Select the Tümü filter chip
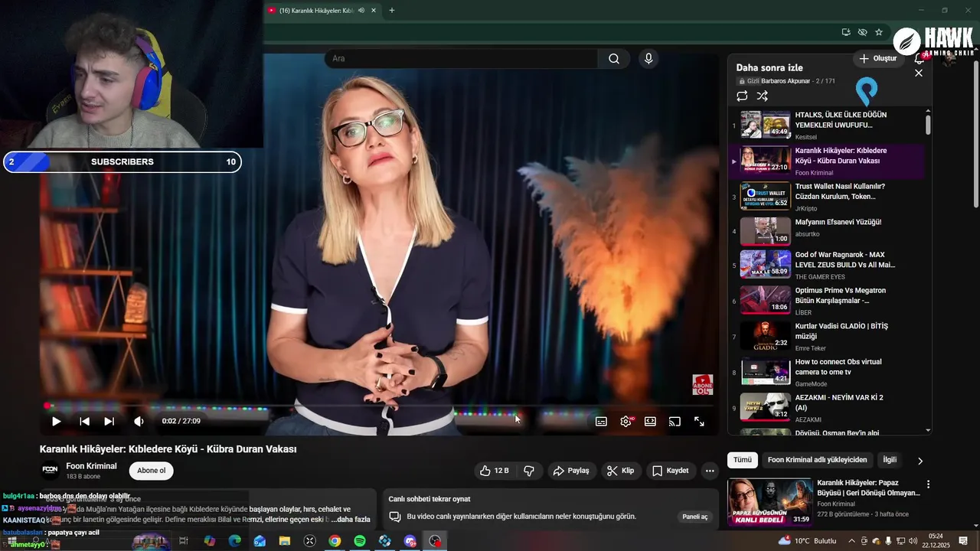Screen dimensions: 980x551 pos(743,460)
